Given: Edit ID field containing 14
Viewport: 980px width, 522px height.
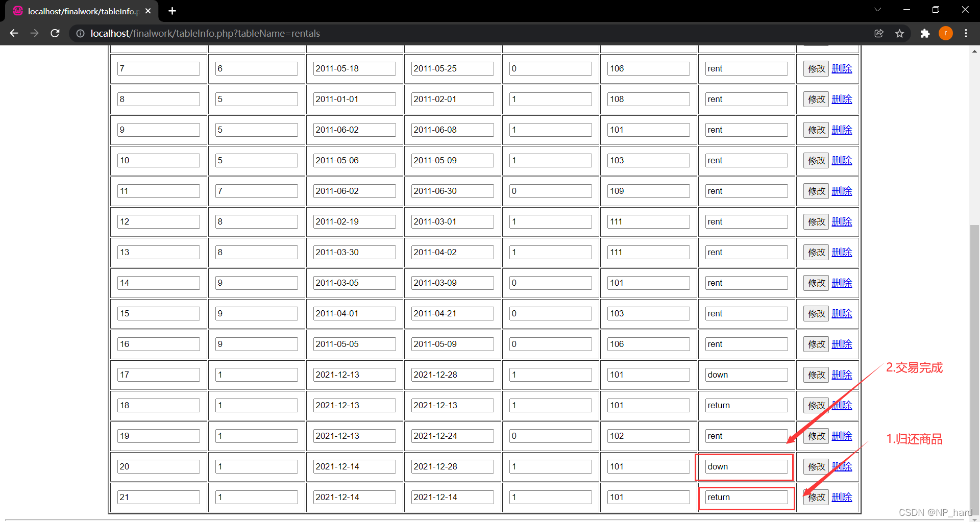Looking at the screenshot, I should coord(158,283).
